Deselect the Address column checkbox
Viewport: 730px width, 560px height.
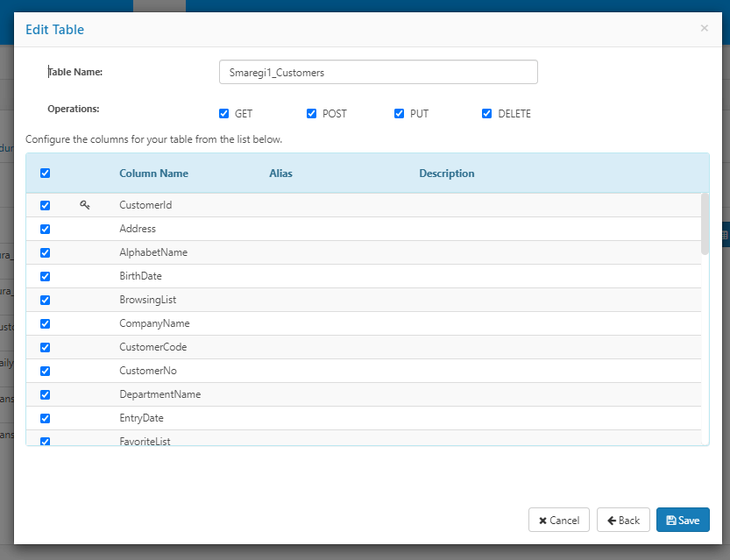click(46, 230)
